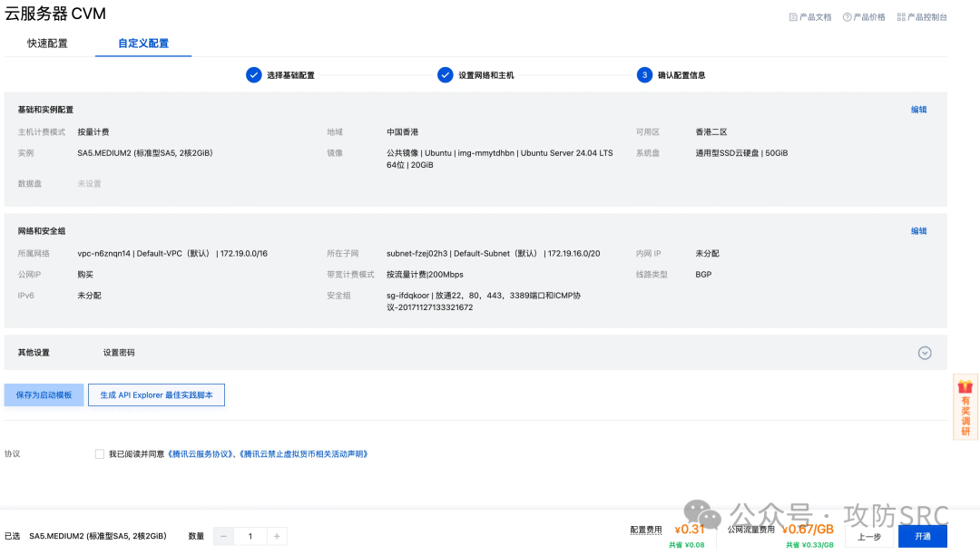
Task: Select the 自定义配置 tab
Action: tap(143, 44)
